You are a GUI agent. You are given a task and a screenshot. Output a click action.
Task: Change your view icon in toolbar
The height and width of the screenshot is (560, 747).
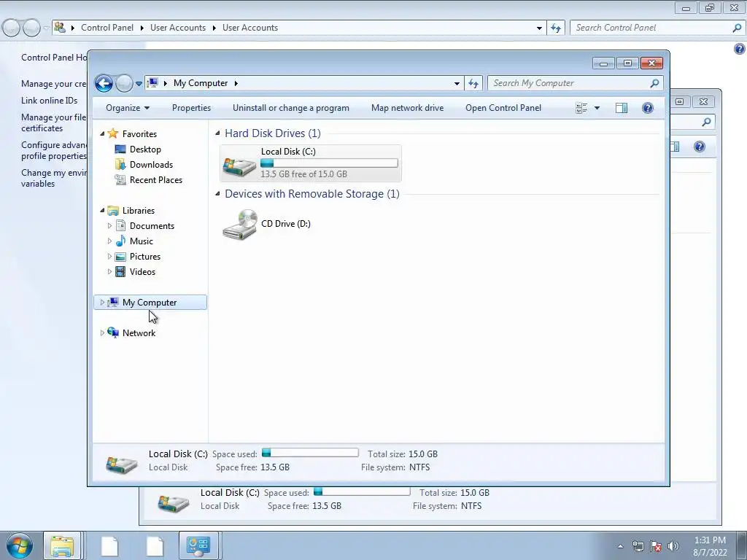(x=581, y=108)
